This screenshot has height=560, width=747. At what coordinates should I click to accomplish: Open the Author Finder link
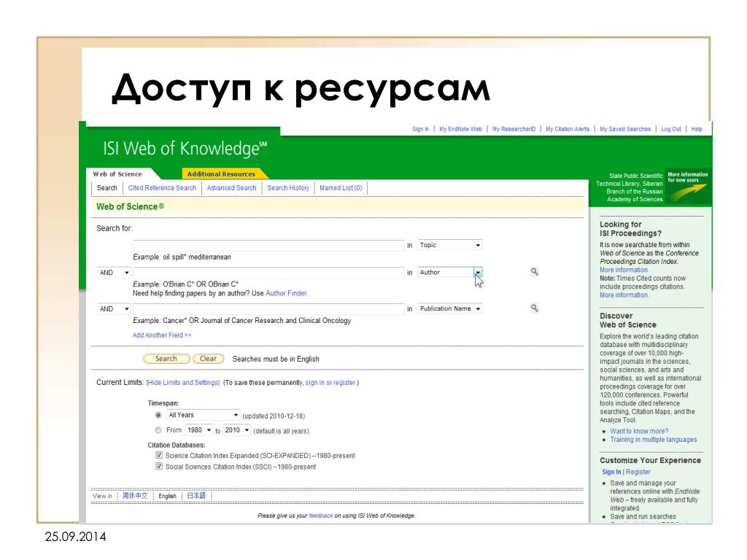pos(286,293)
